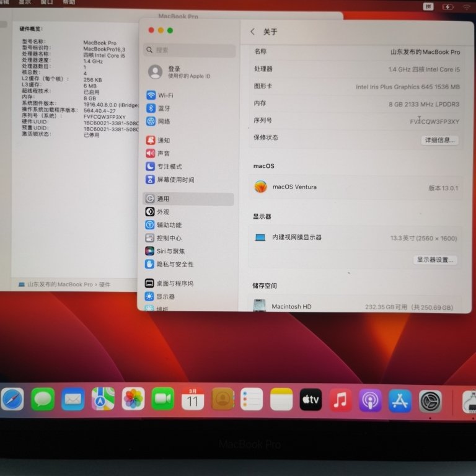Click 详细信息… button for warranty status
This screenshot has width=476, height=476.
(x=439, y=140)
